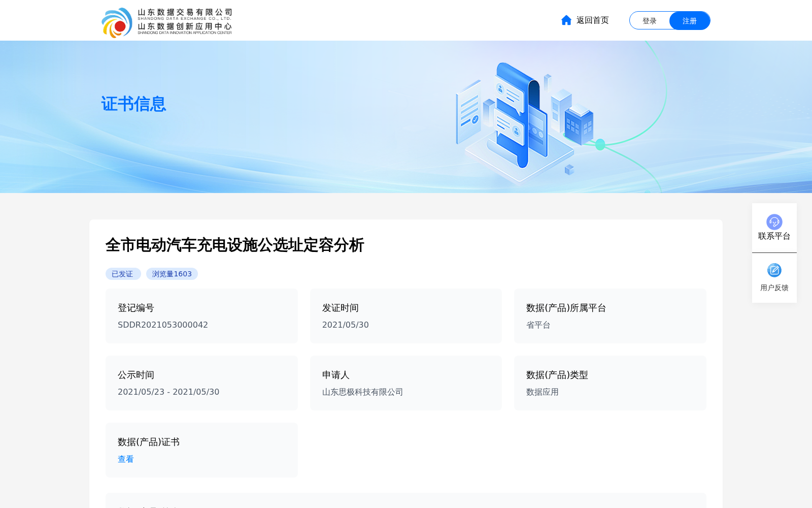Select the 数据应用 type value
Image resolution: width=812 pixels, height=508 pixels.
pyautogui.click(x=543, y=392)
